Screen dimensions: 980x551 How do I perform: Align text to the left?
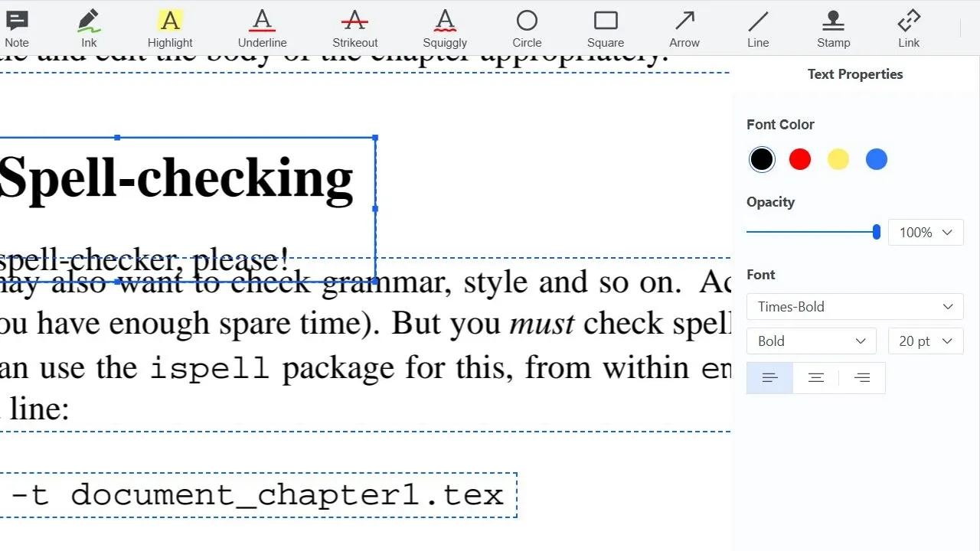(x=769, y=378)
